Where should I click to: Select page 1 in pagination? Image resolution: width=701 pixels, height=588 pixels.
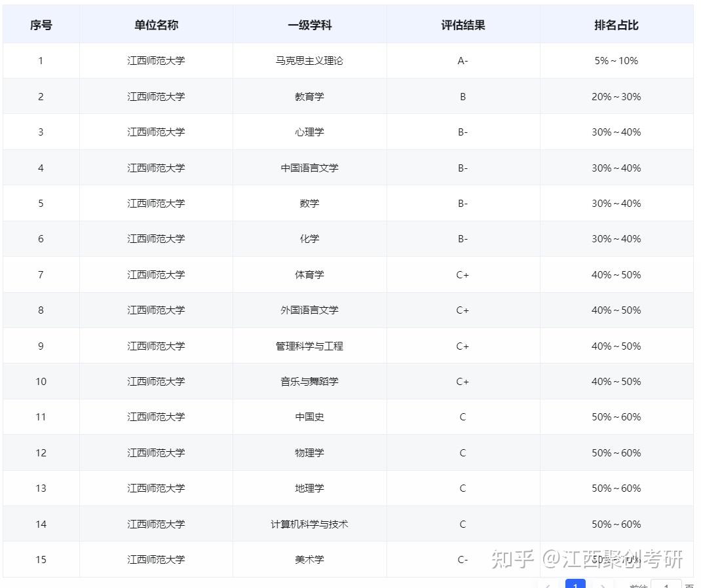[x=575, y=585]
